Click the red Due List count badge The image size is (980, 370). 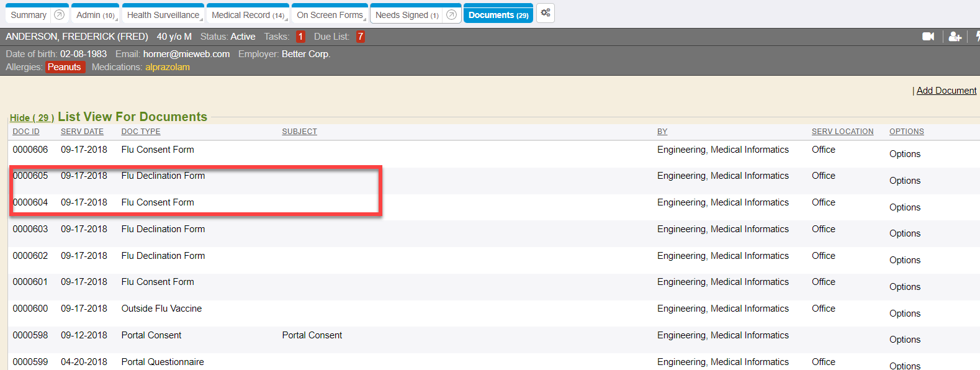[360, 37]
